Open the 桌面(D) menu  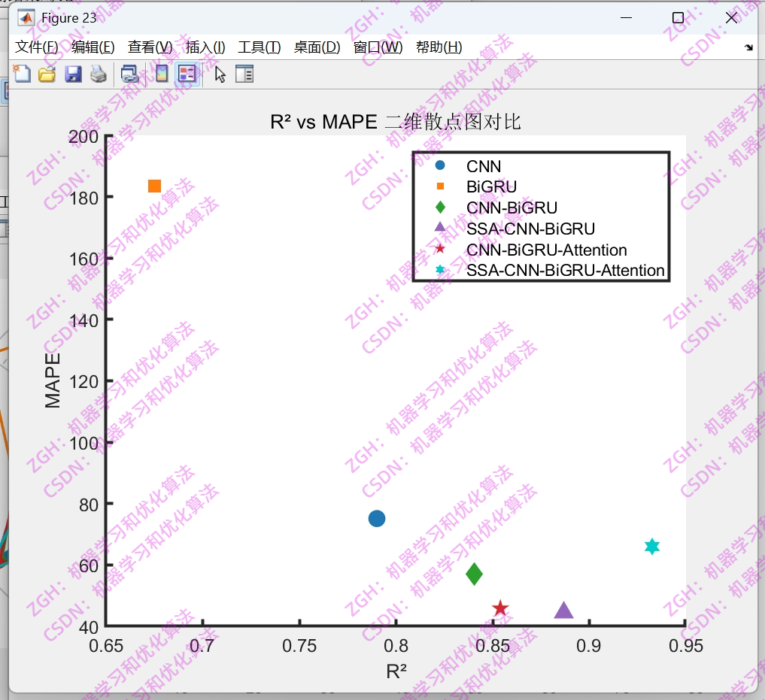click(317, 47)
